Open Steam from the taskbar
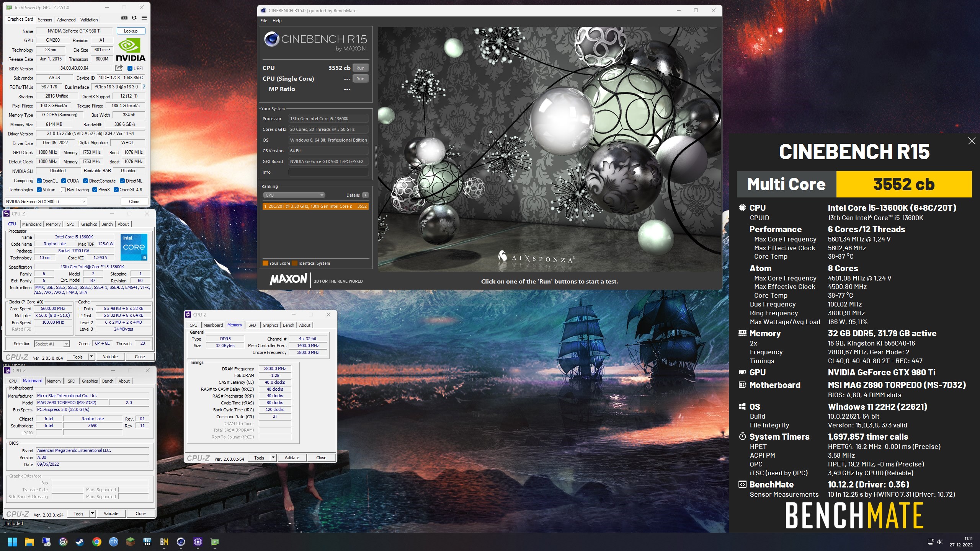Image resolution: width=980 pixels, height=551 pixels. pos(80,542)
